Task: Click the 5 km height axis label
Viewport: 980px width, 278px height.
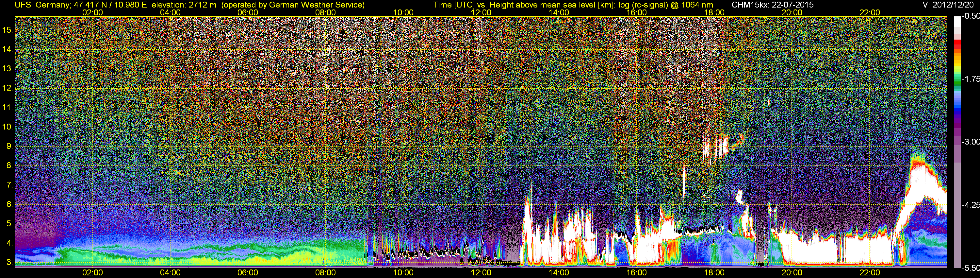Action: point(9,224)
